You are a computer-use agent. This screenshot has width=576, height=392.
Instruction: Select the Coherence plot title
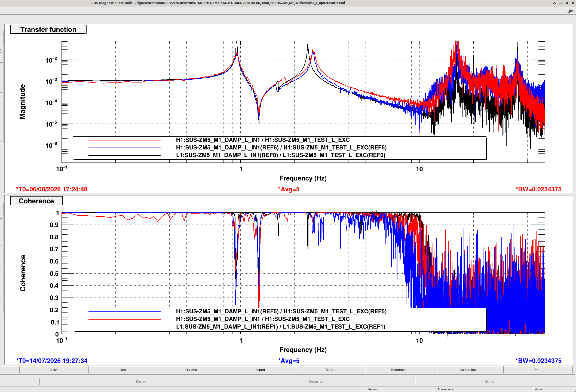pyautogui.click(x=36, y=201)
